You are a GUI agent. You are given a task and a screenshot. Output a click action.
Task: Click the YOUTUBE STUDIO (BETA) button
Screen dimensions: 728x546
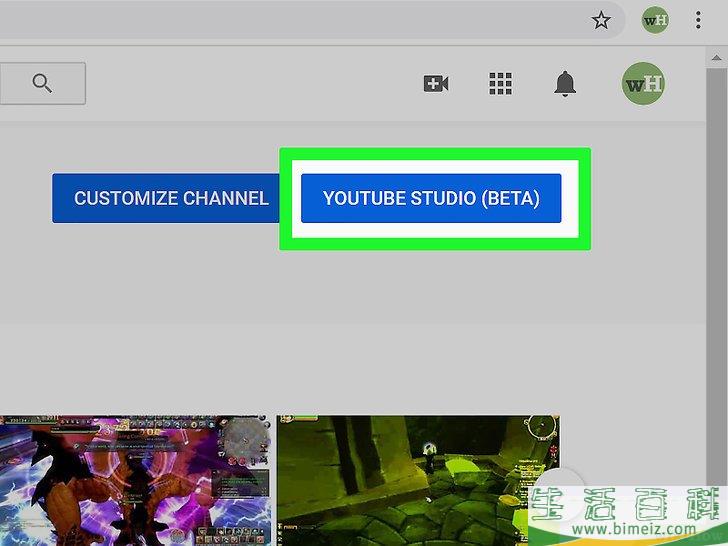point(431,198)
